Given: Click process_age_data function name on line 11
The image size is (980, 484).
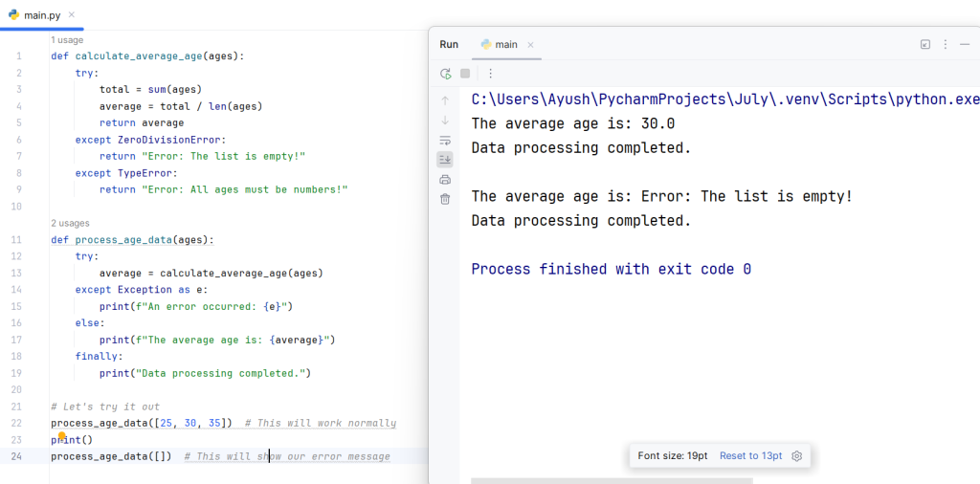Looking at the screenshot, I should 123,240.
